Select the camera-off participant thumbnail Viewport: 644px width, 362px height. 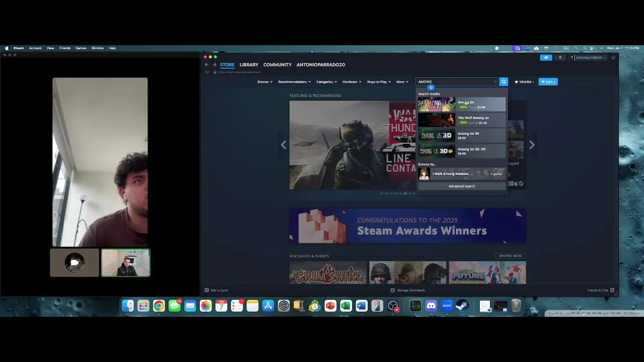point(74,262)
